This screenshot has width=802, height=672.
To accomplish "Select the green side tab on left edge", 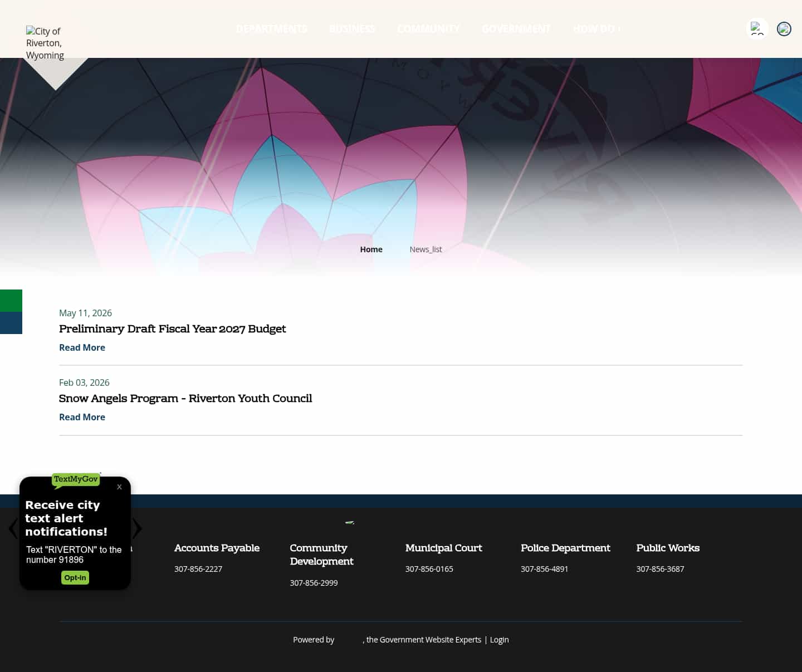I will (11, 301).
